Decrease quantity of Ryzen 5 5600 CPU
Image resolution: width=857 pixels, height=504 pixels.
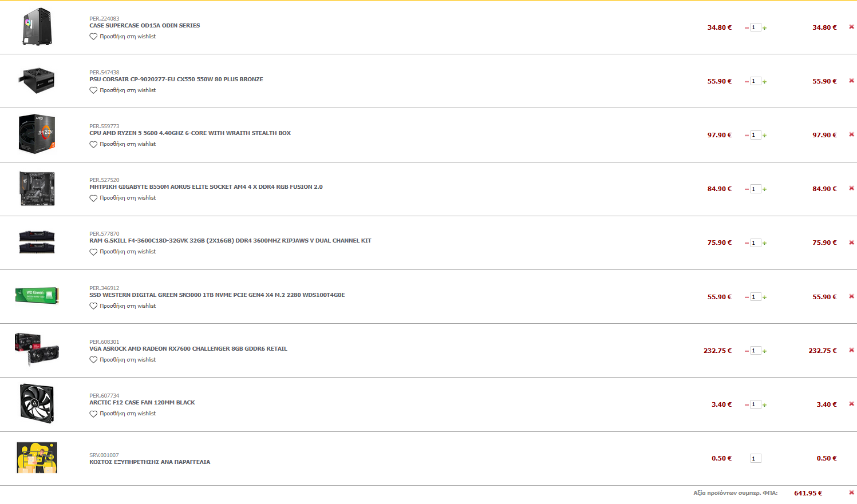coord(747,136)
